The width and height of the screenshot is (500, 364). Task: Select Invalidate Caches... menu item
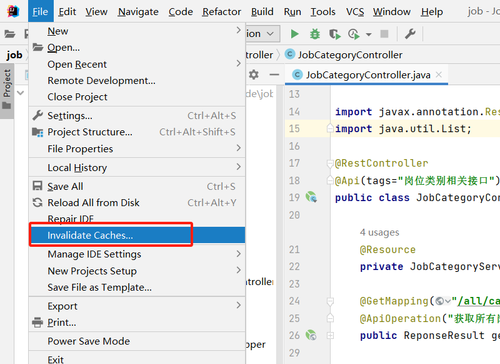[x=137, y=235]
